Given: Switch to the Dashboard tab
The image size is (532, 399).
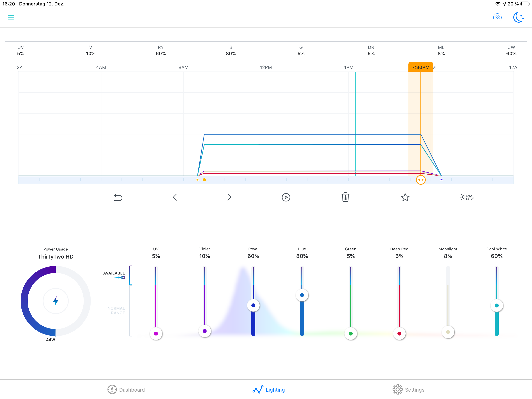Looking at the screenshot, I should 126,390.
